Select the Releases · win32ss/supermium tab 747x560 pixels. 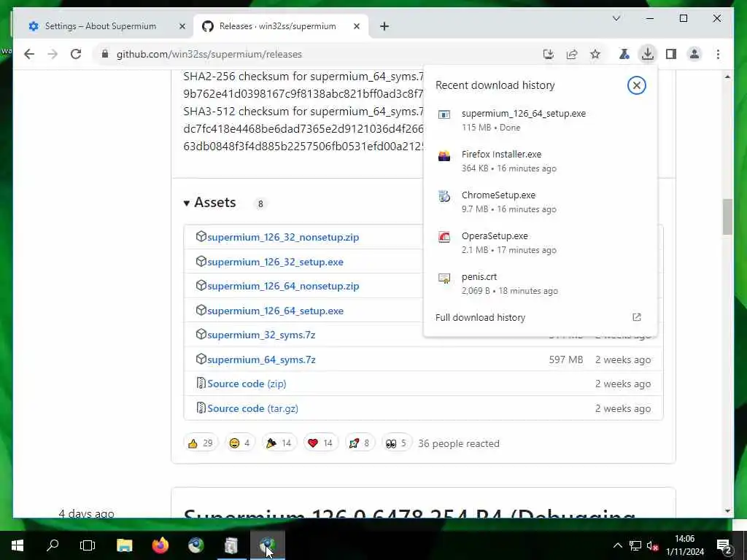[x=276, y=26]
